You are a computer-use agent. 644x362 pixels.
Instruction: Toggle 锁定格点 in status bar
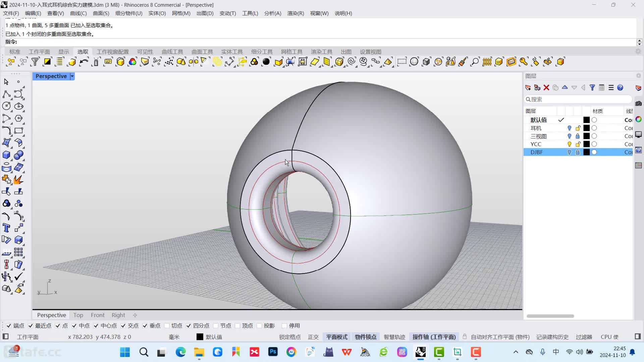(x=290, y=337)
